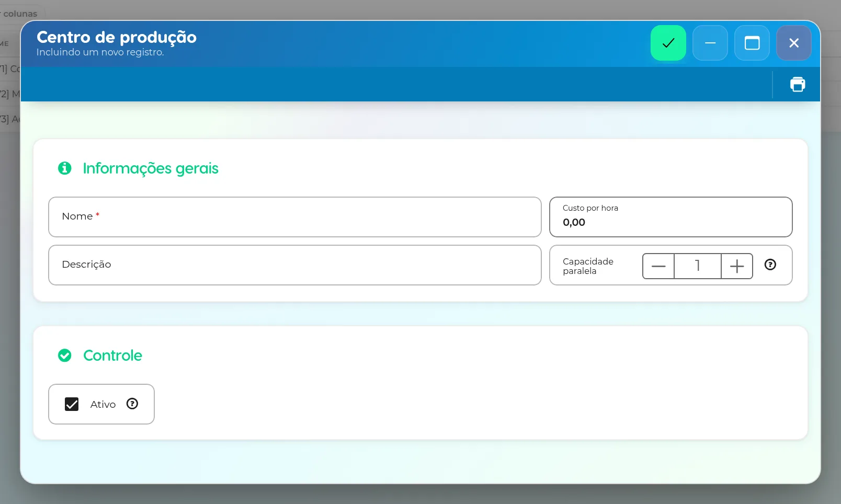
Task: Click the Descrição input field
Action: [x=294, y=265]
